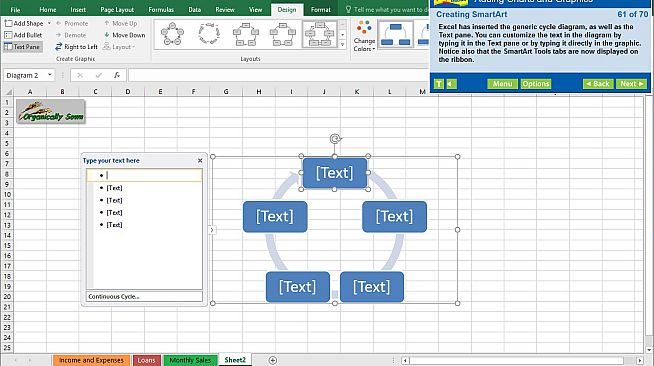Select the bottom right [Text] shape

[372, 287]
